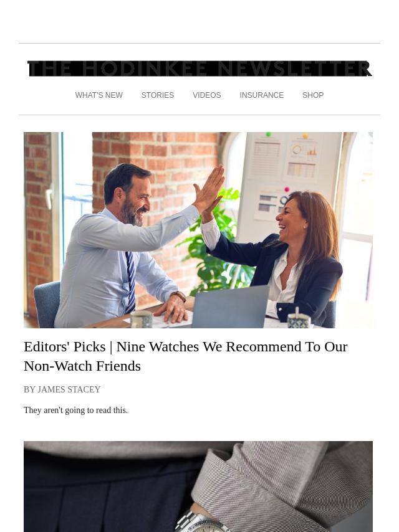399x532 pixels.
Task: Click the man's wrist watch in photo
Action: pyautogui.click(x=179, y=296)
